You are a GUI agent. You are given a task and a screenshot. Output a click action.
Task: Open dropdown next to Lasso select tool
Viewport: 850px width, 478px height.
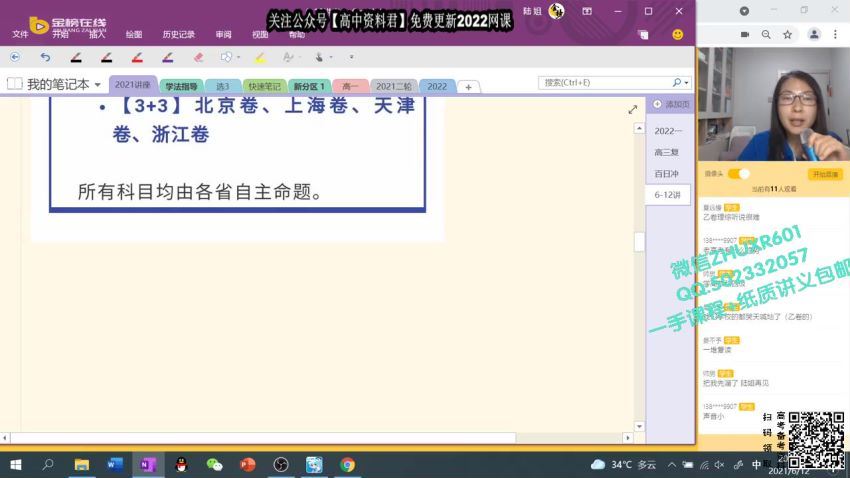[238, 57]
